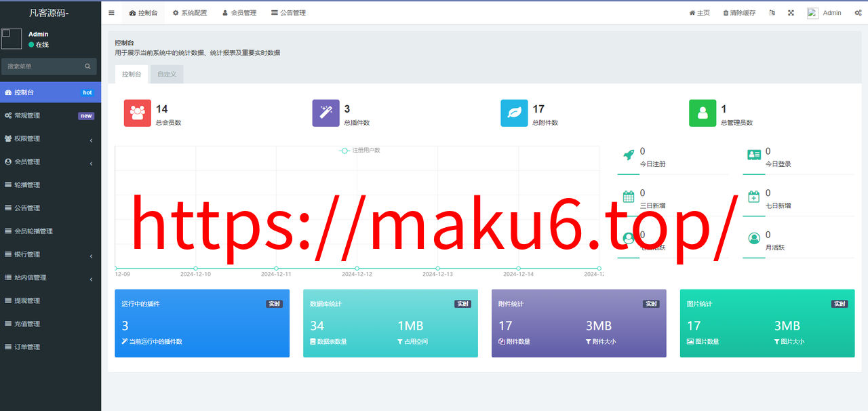868x411 pixels.
Task: Open 常规管理 with the new badge
Action: [x=50, y=115]
